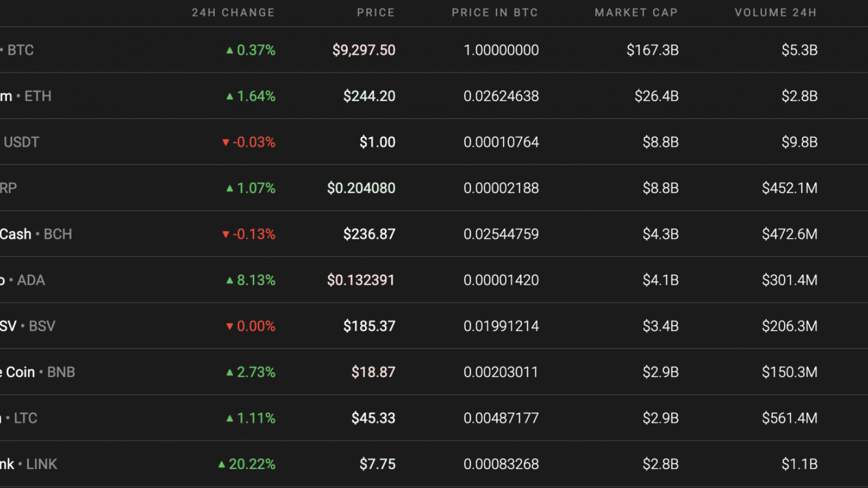Click the green up arrow beside 0.37%
This screenshot has width=868, height=488.
point(229,50)
